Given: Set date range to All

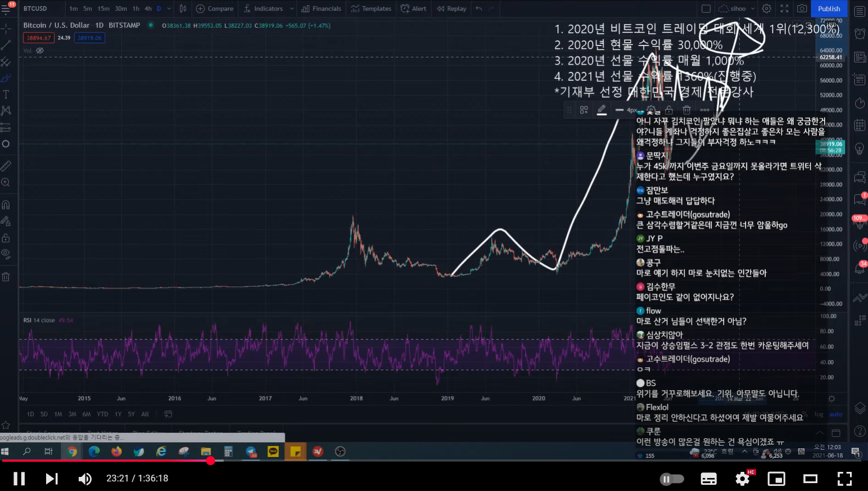Looking at the screenshot, I should (x=145, y=414).
